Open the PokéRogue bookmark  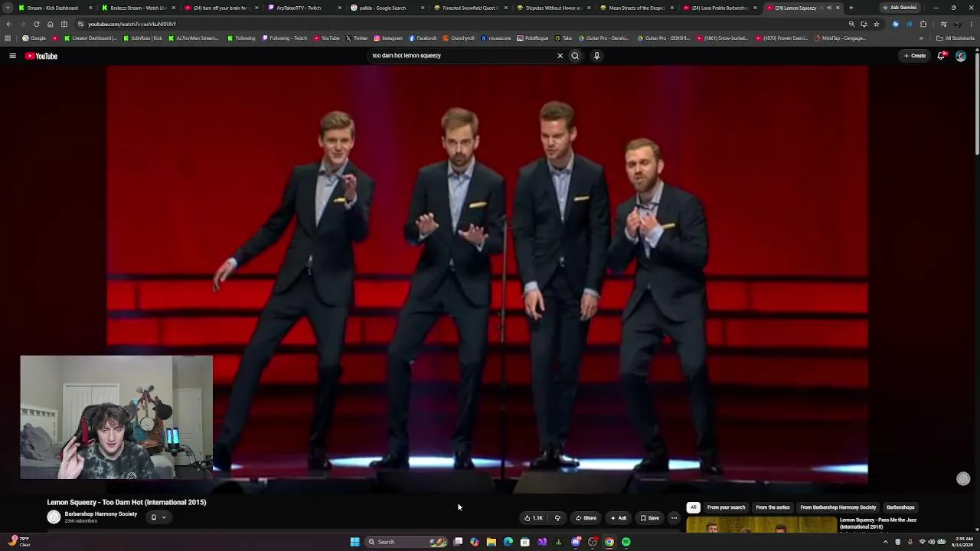tap(533, 38)
